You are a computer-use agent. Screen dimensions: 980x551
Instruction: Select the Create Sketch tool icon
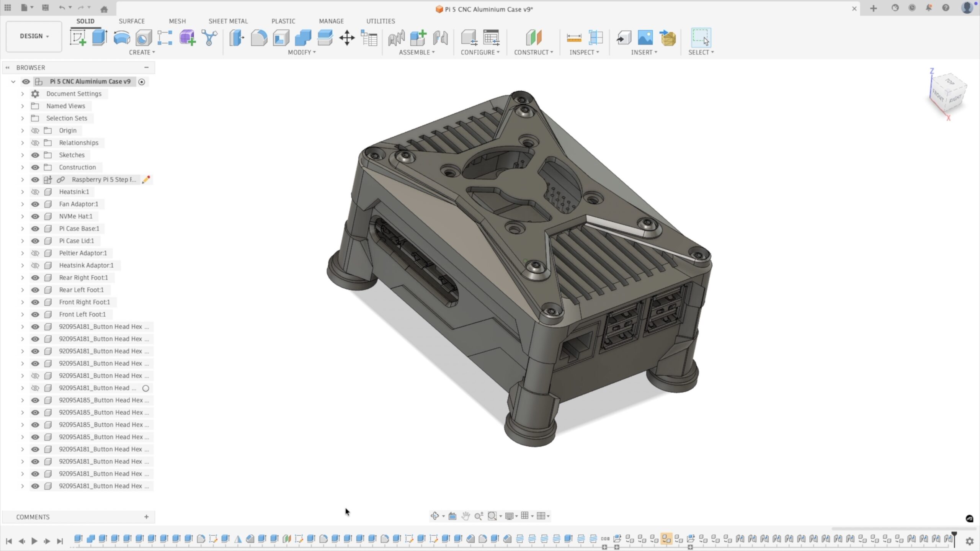click(78, 38)
